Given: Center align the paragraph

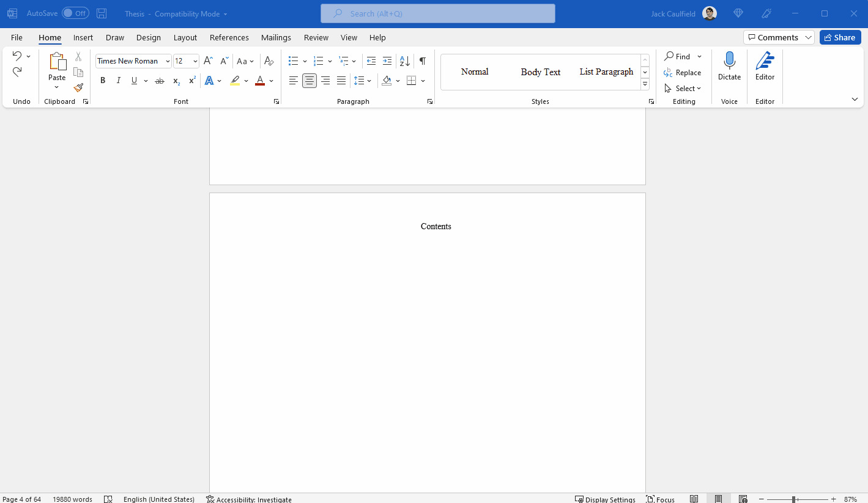Looking at the screenshot, I should click(310, 80).
